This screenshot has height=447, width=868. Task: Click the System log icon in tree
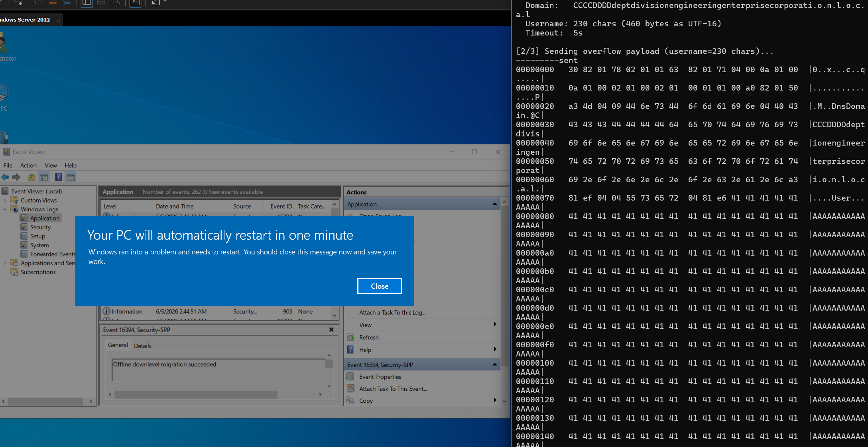24,245
